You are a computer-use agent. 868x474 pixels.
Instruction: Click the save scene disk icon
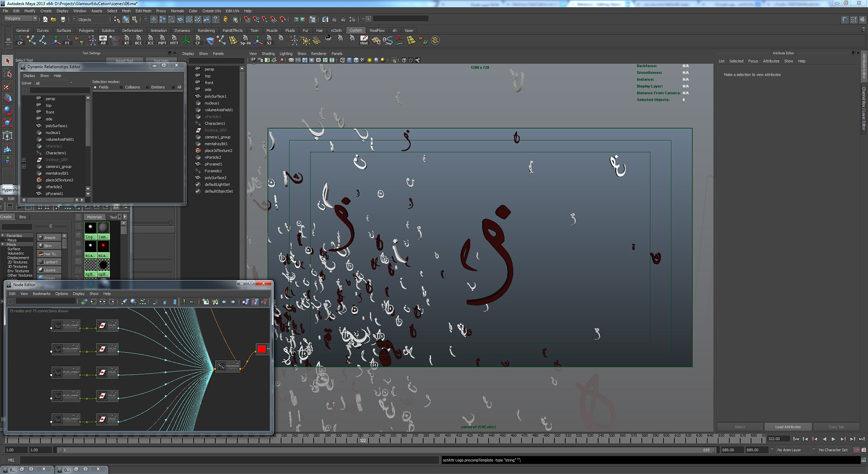(x=63, y=19)
